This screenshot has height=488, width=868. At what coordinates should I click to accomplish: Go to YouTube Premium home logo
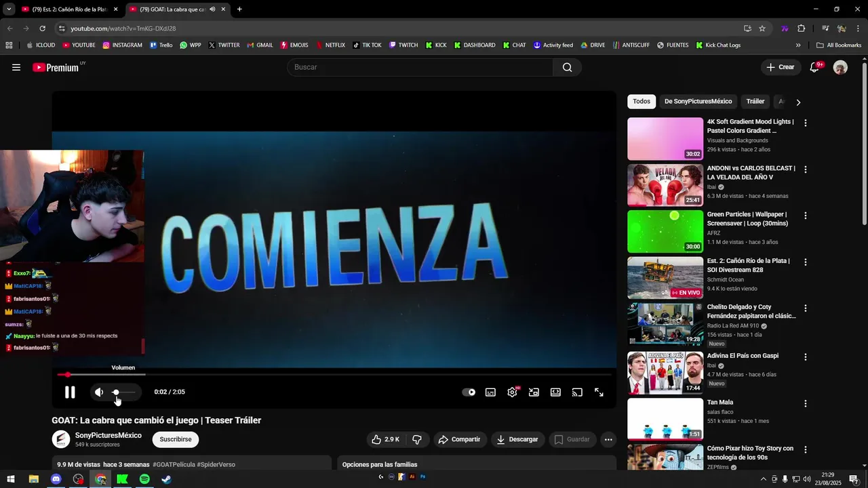coord(56,67)
